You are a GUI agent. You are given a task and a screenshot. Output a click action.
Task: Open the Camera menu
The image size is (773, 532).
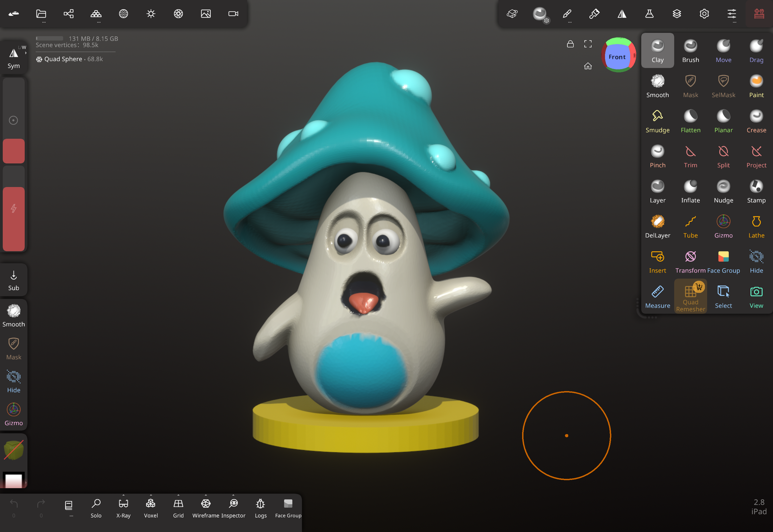coord(233,14)
